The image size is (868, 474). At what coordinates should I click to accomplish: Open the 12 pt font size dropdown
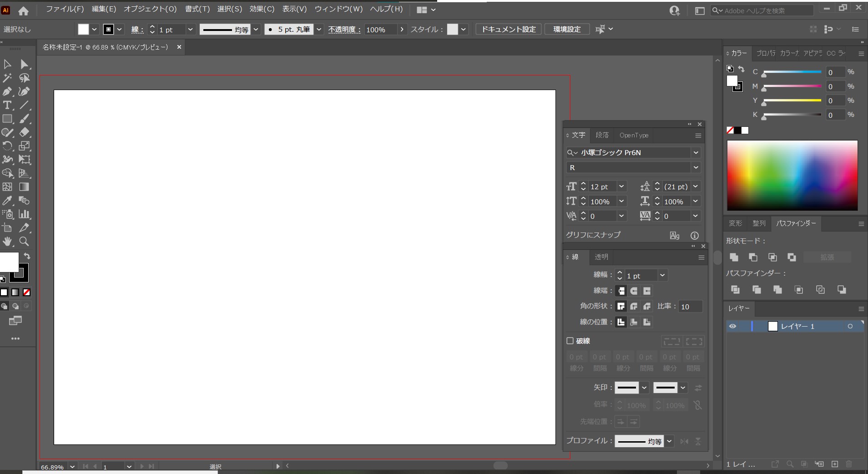click(621, 187)
